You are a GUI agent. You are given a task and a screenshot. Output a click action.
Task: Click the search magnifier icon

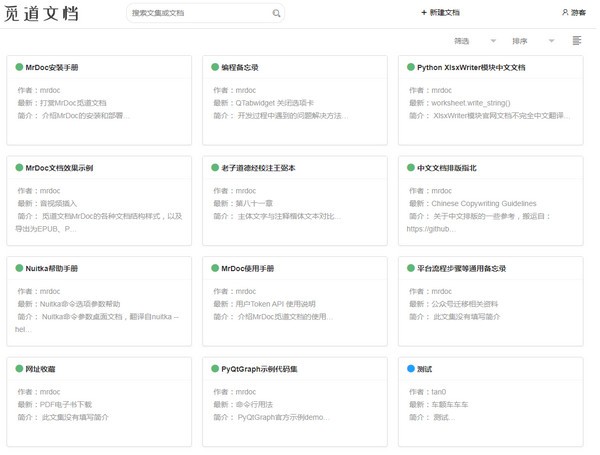[x=275, y=13]
